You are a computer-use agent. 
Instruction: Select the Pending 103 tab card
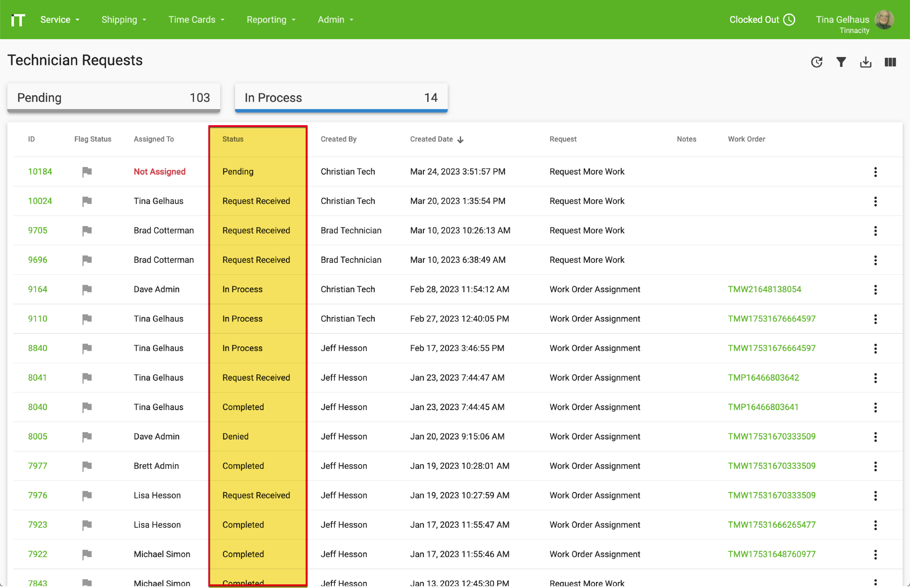point(113,98)
